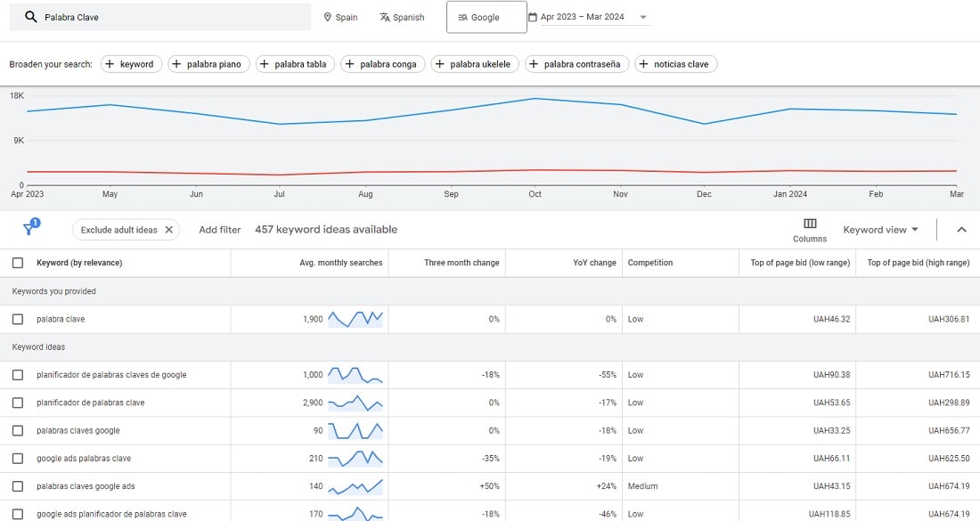Tick checkbox for planificador de palabras clave

[18, 403]
